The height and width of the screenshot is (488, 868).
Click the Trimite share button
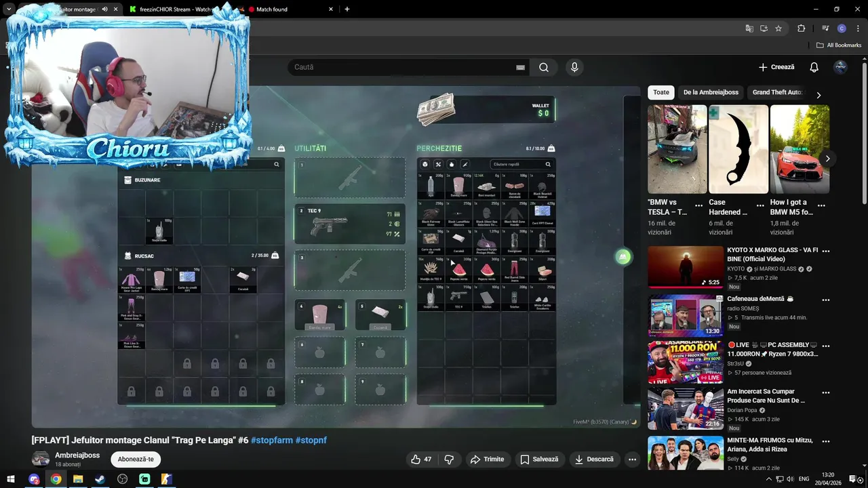[x=487, y=459]
